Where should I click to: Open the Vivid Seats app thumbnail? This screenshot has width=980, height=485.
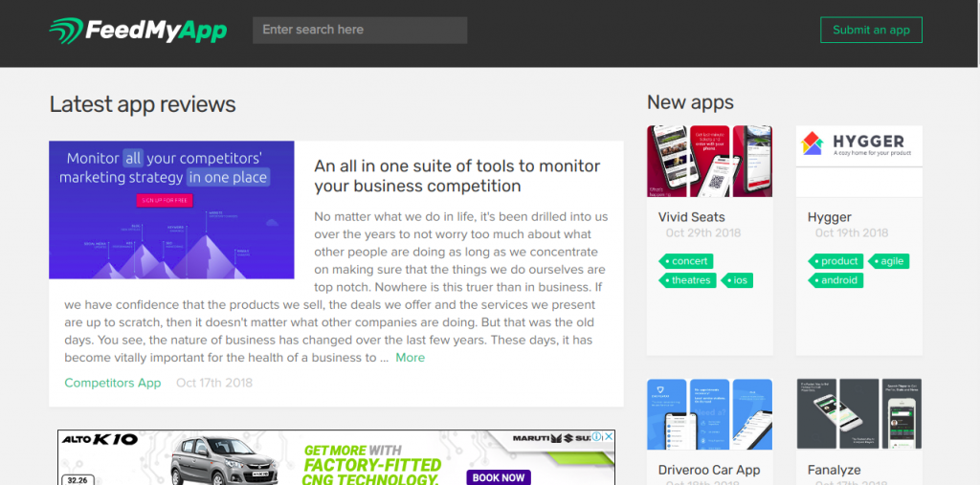[x=709, y=162]
